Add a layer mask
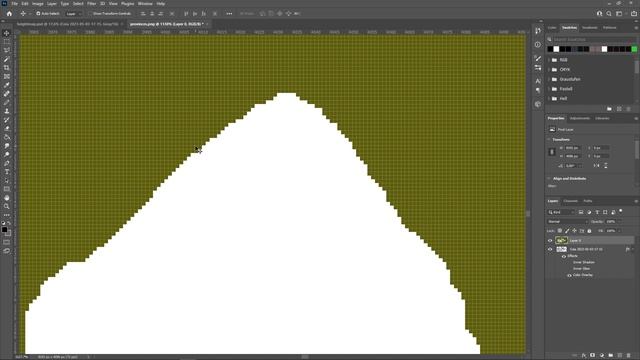Screen dimensions: 640x360 point(593,356)
